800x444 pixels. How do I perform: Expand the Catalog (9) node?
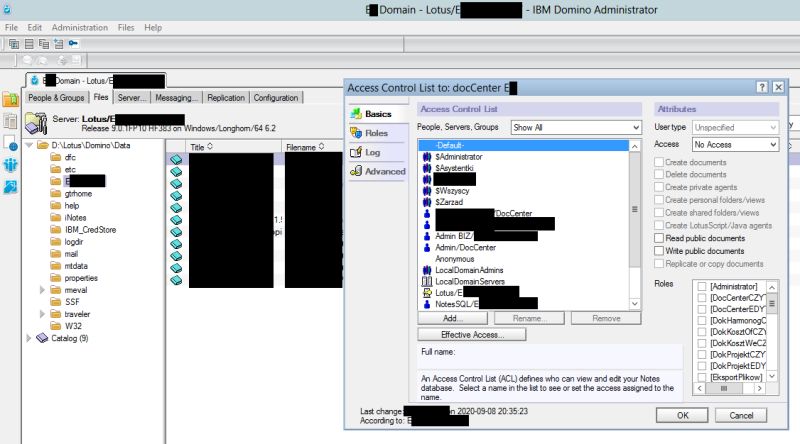tap(29, 338)
